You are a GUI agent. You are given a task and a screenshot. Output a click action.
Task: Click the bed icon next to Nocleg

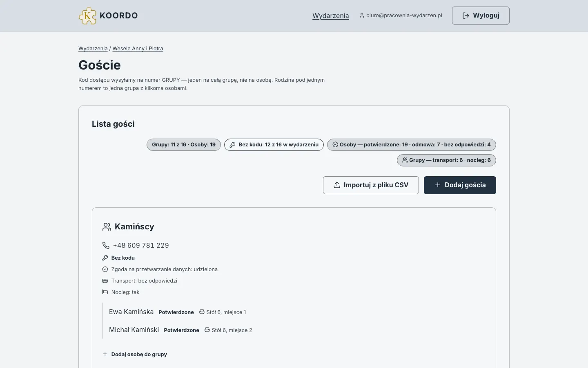point(105,292)
